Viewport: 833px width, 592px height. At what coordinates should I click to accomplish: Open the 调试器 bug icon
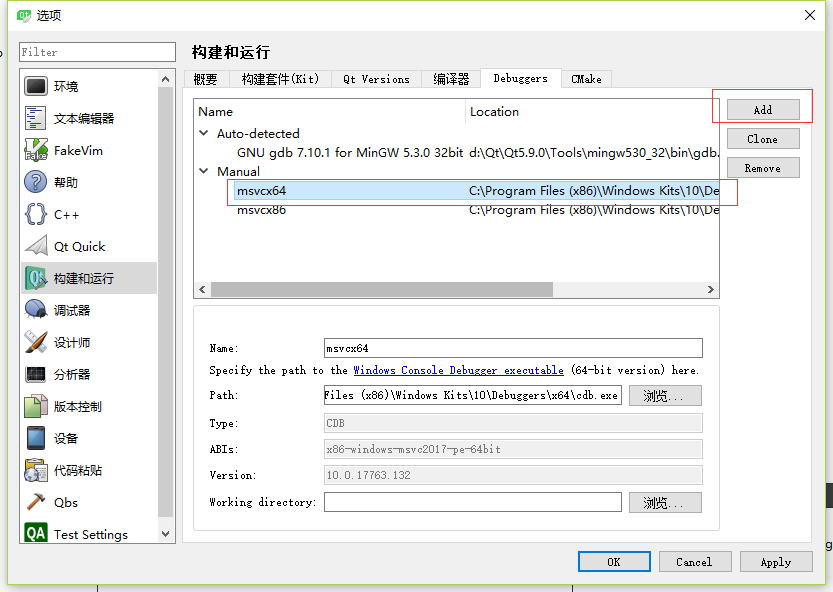coord(36,310)
